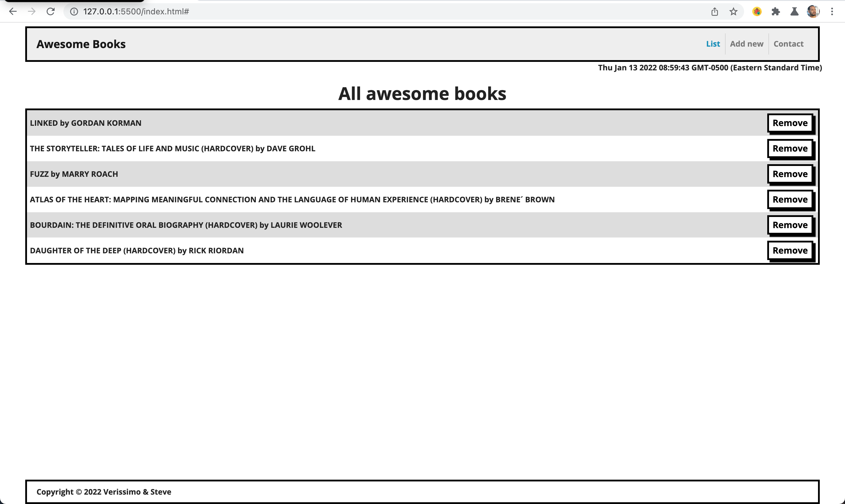
Task: Open the user profile avatar
Action: (x=813, y=11)
